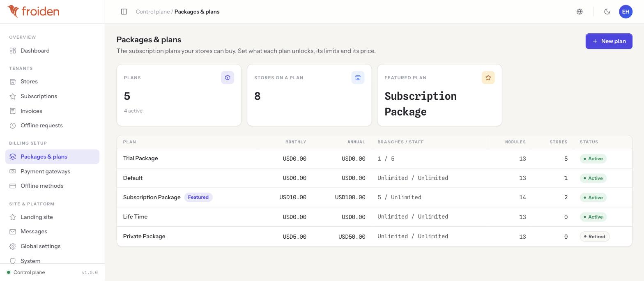Open the Subscriptions page
644x281 pixels.
coord(52,97)
